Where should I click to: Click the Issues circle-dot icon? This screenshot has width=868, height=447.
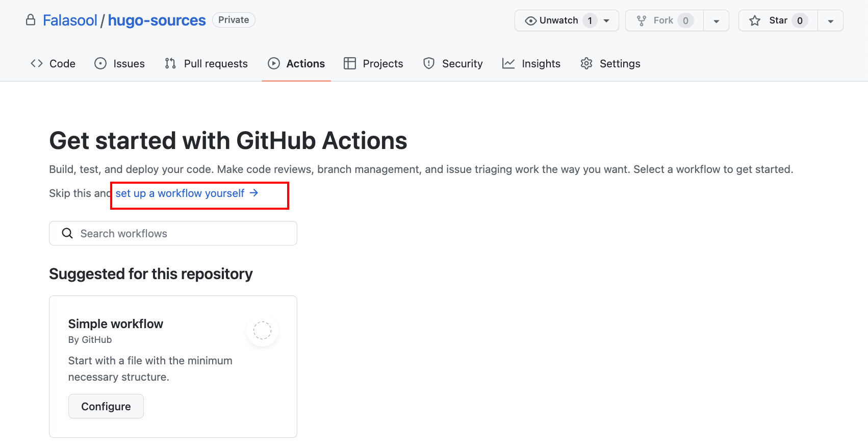pyautogui.click(x=100, y=63)
